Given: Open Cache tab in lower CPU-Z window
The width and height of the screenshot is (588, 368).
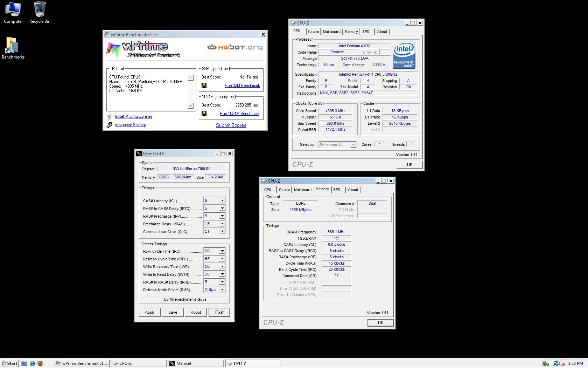Looking at the screenshot, I should coord(284,190).
